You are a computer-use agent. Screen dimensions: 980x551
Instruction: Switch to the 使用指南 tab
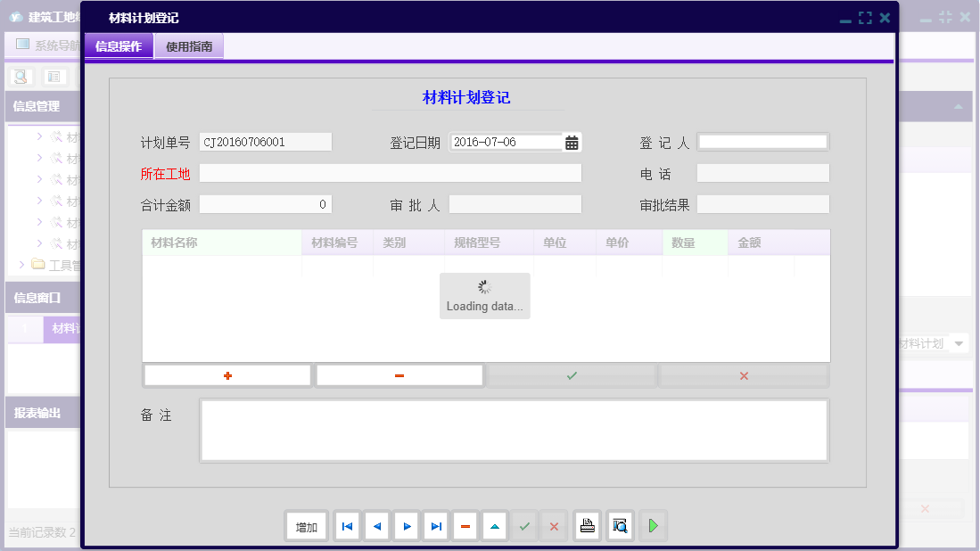coord(187,45)
